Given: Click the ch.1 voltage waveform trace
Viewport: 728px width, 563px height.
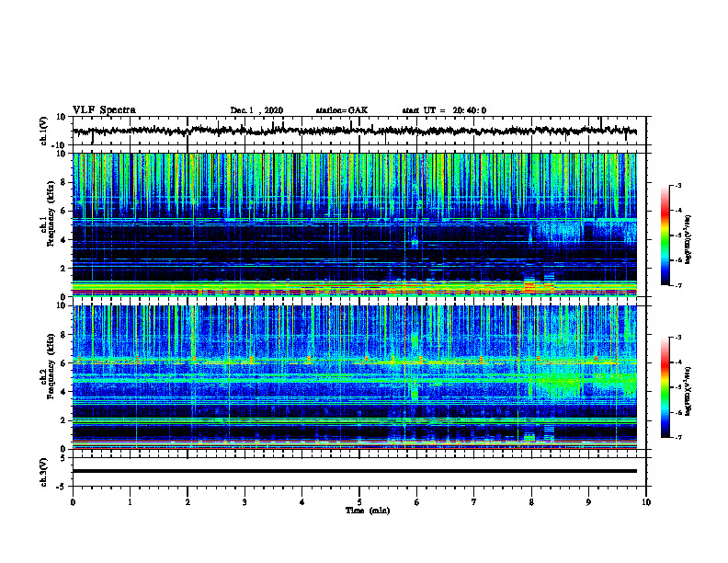Looking at the screenshot, I should [355, 131].
